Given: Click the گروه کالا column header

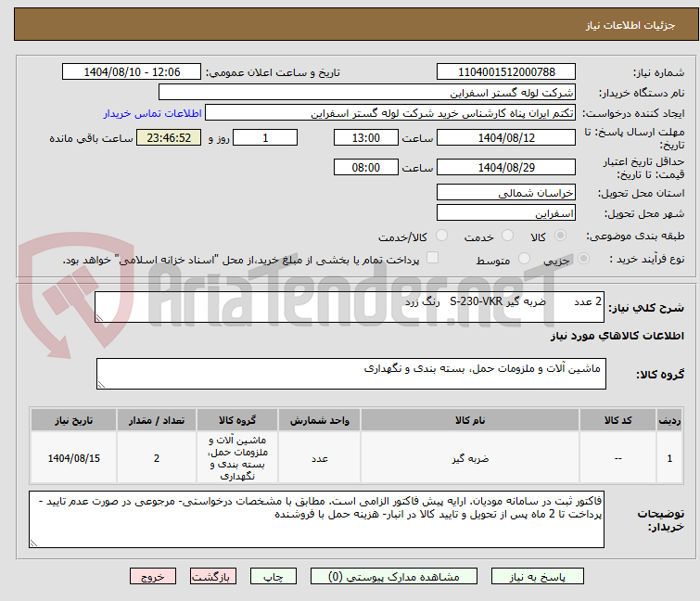Looking at the screenshot, I should pyautogui.click(x=237, y=420).
